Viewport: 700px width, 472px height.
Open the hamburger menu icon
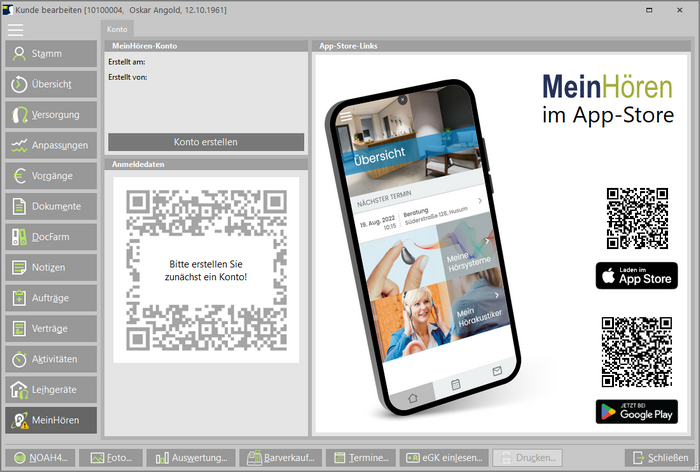pos(15,30)
